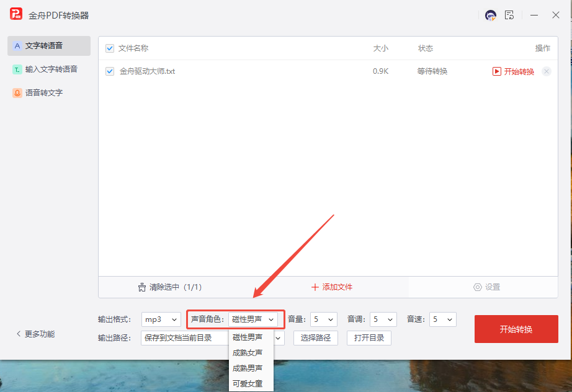Click the plus icon beside 添加文件
The image size is (572, 392).
(x=315, y=287)
